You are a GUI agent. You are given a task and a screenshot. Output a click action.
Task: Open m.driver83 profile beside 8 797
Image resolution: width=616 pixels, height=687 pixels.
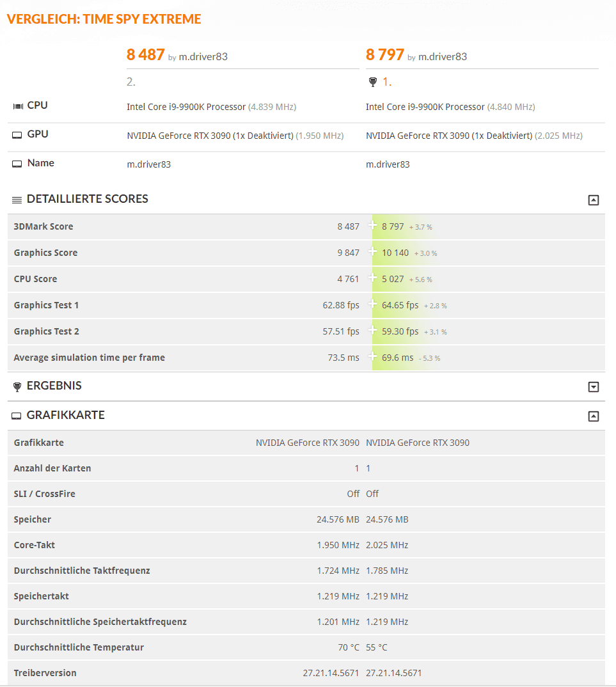[443, 56]
